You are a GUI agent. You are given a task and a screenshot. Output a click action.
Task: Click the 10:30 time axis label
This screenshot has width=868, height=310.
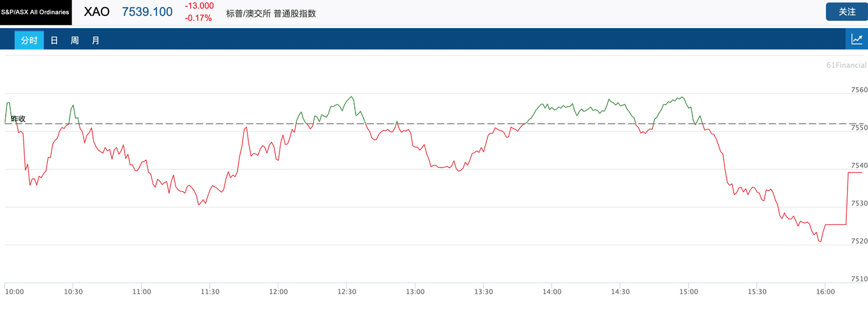click(x=73, y=291)
